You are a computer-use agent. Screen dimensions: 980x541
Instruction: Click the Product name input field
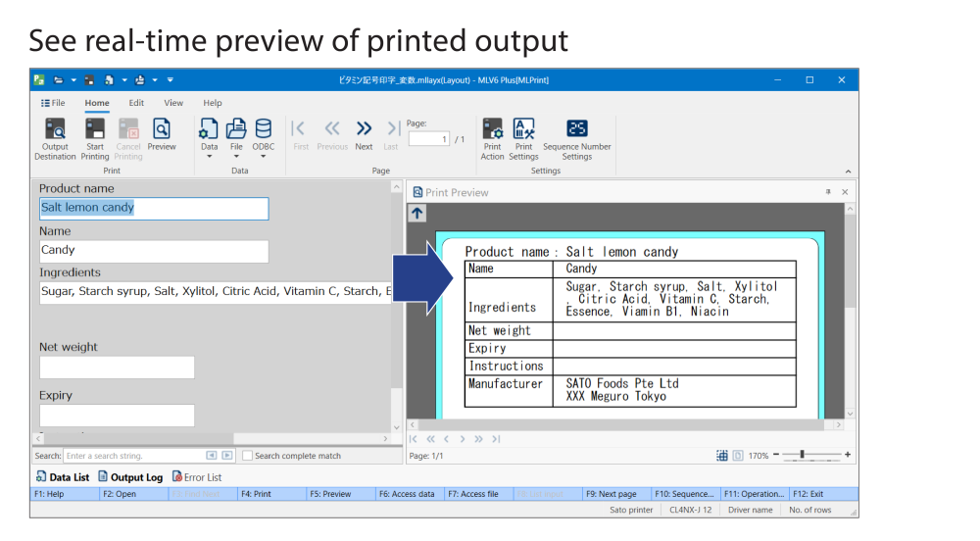154,208
